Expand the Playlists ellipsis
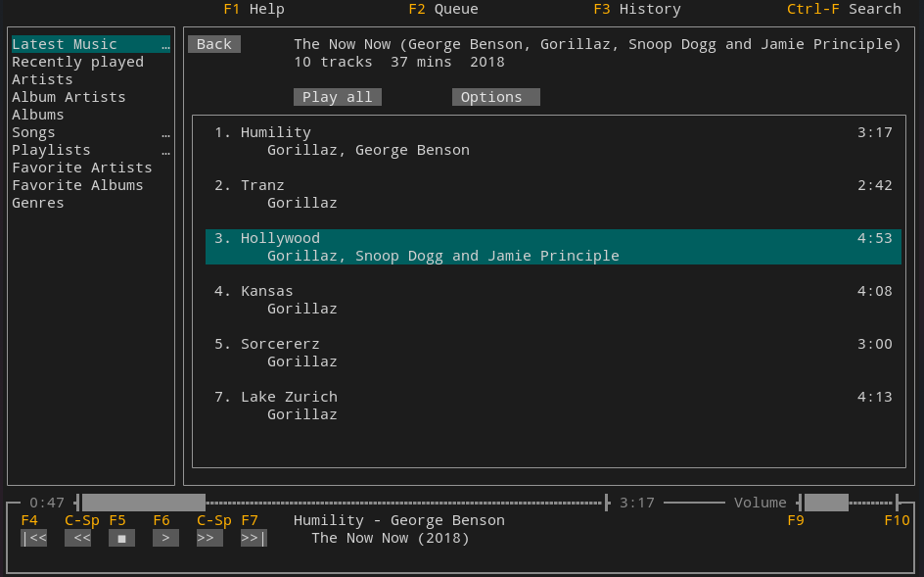This screenshot has width=924, height=577. tap(165, 151)
